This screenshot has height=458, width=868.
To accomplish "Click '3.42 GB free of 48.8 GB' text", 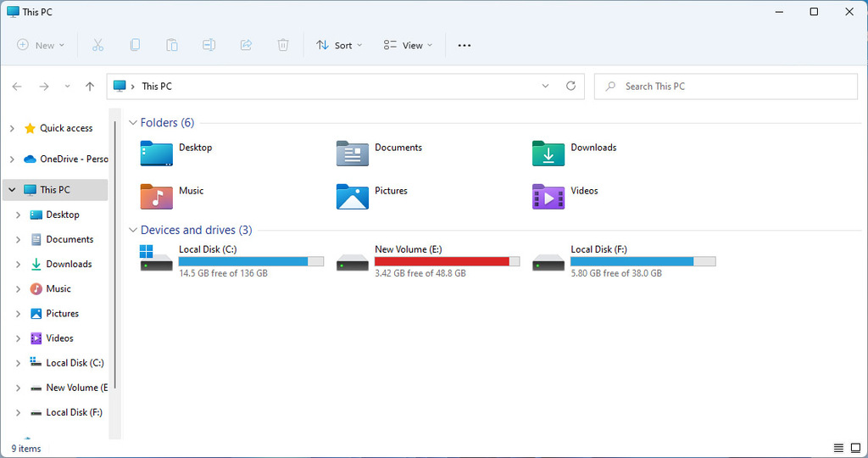I will point(420,273).
